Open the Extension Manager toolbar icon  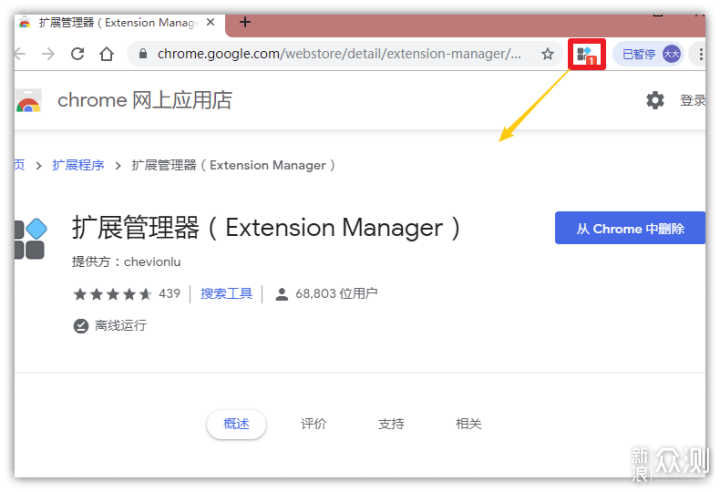(586, 54)
